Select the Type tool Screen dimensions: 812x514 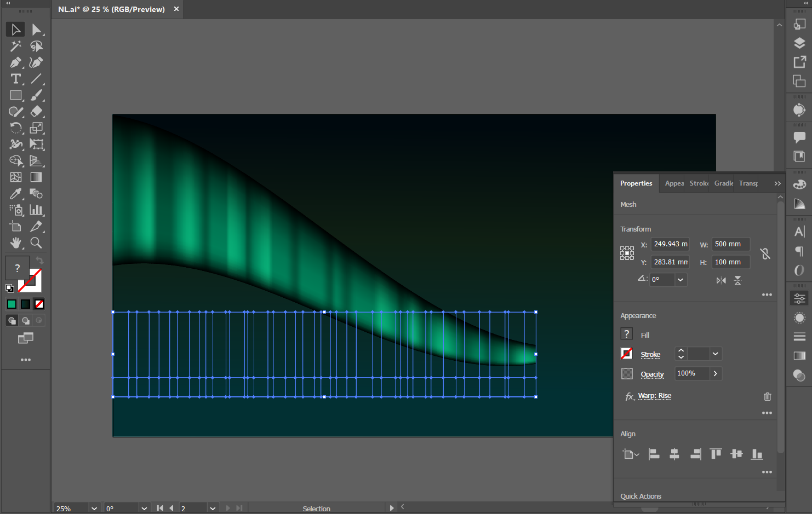pos(15,79)
